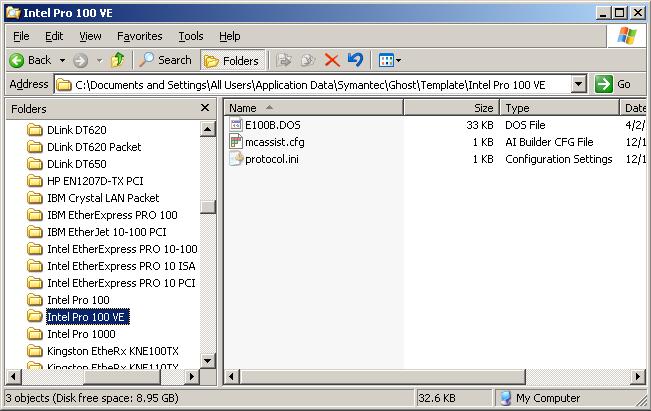The image size is (651, 411).
Task: Sort by Size column header
Action: pyautogui.click(x=451, y=108)
